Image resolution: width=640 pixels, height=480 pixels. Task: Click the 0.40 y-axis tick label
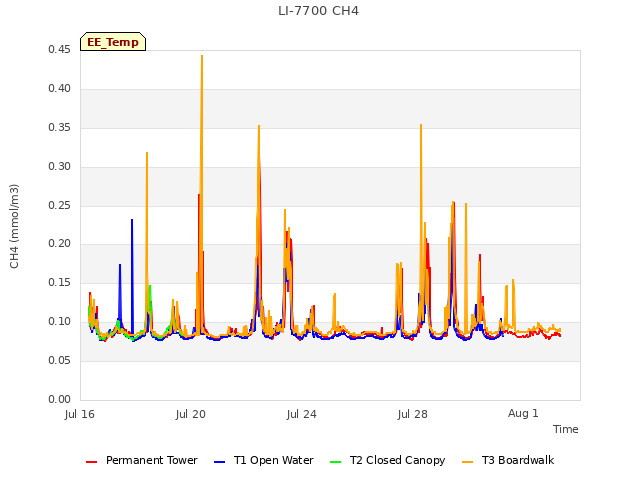60,89
